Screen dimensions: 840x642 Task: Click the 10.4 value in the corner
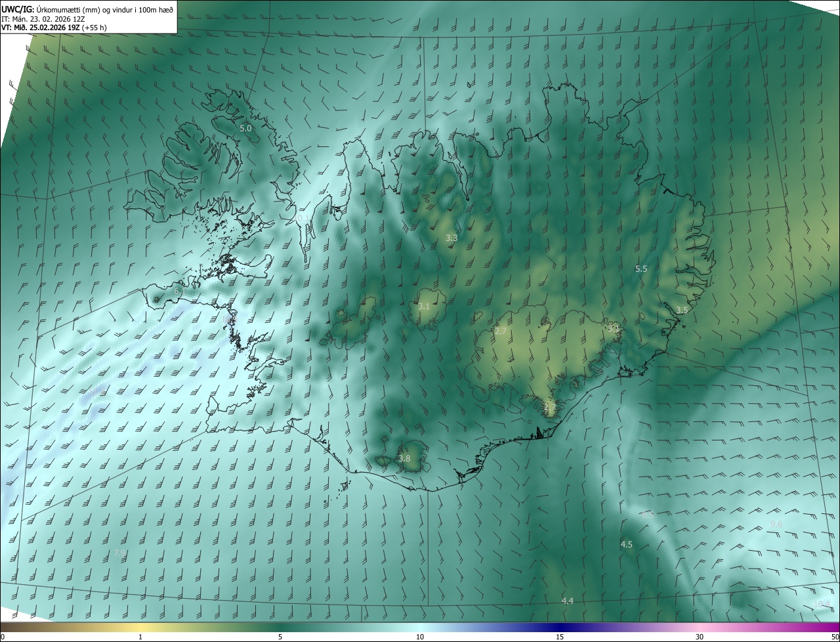click(x=822, y=604)
